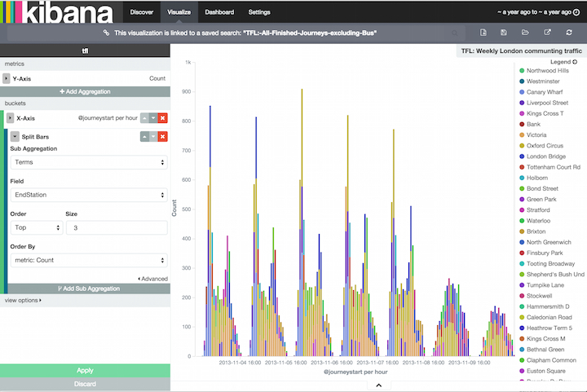Open the Sub Aggregation Terms dropdown

pos(88,163)
